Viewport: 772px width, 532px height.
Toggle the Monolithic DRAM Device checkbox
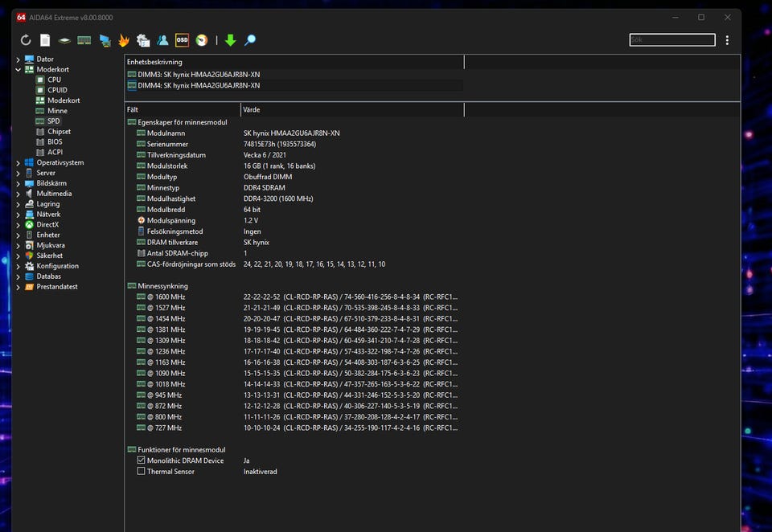141,460
